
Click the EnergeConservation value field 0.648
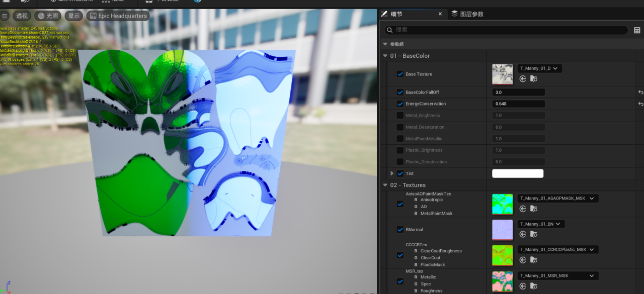click(519, 104)
